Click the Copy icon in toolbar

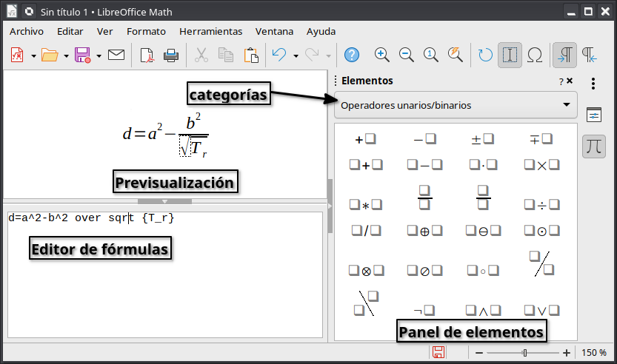pos(226,55)
